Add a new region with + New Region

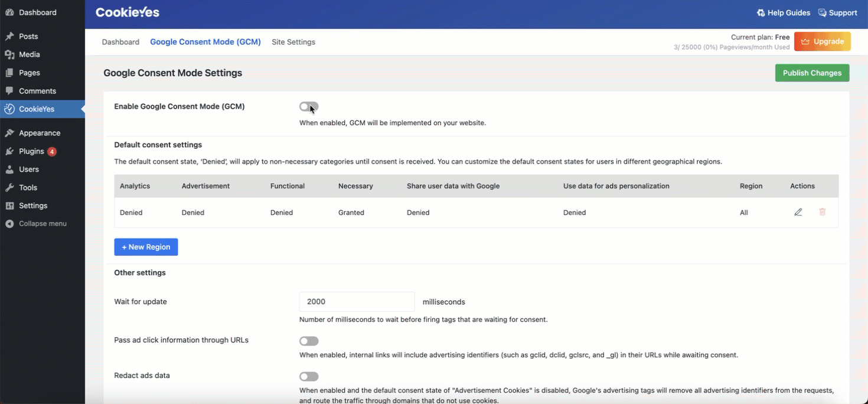pos(146,247)
